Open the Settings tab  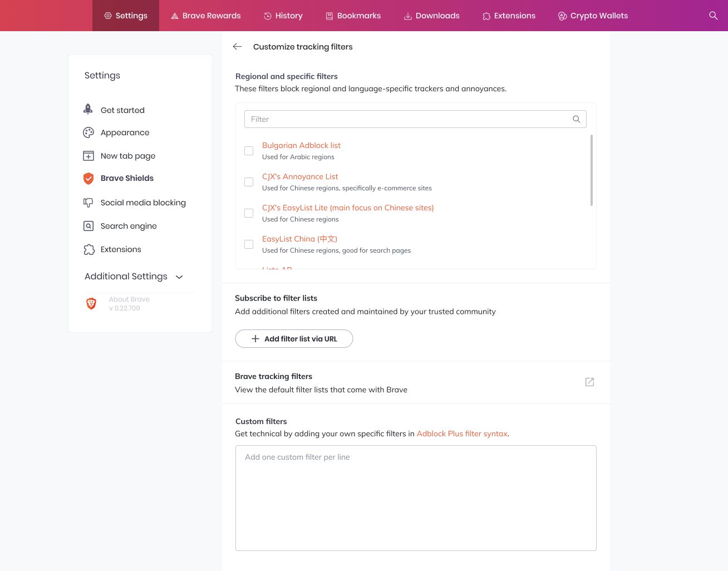[x=126, y=16]
